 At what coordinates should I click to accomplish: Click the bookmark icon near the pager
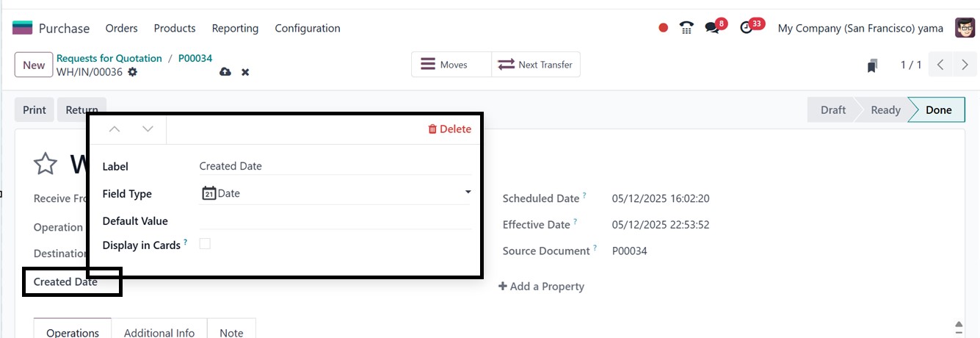872,65
